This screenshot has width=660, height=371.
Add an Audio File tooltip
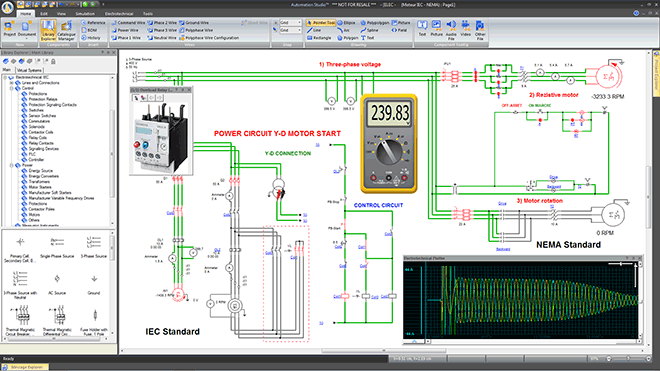[451, 30]
